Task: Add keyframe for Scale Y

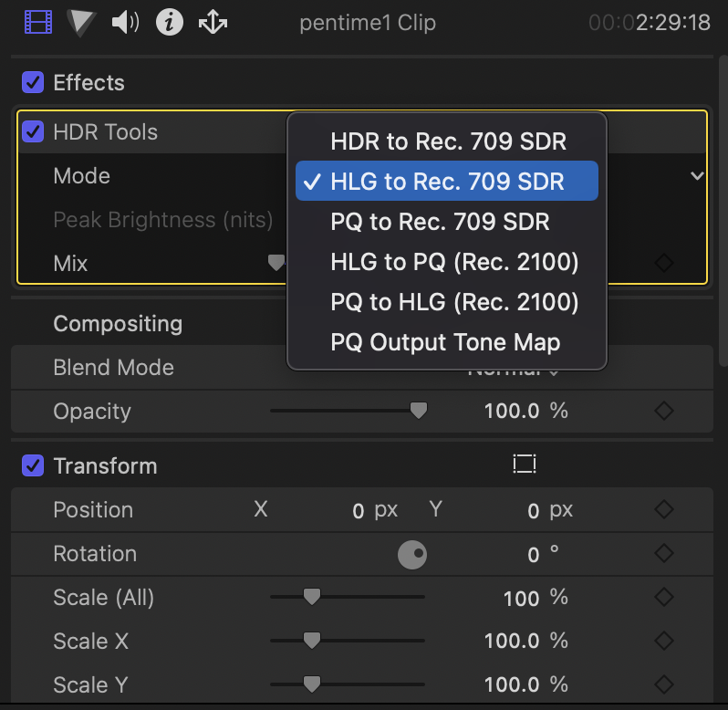Action: (664, 684)
